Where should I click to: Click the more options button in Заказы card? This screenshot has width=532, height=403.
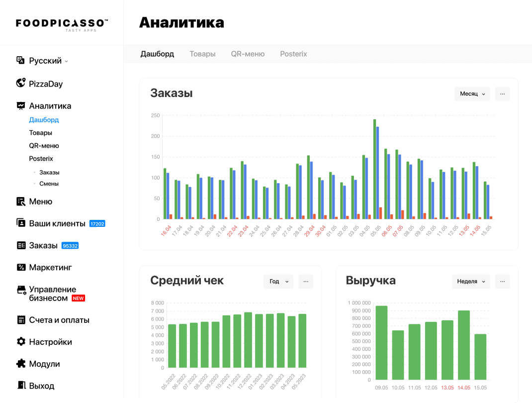pos(502,94)
